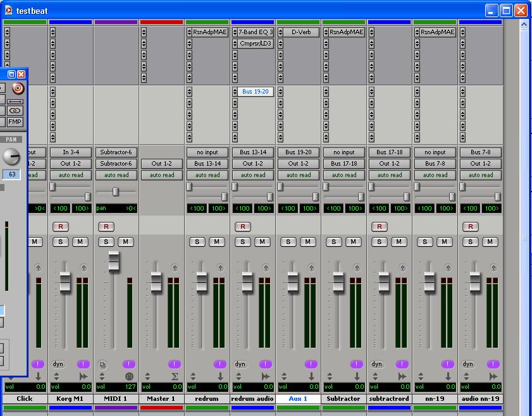Click the pan value field showing 63
This screenshot has width=532, height=416.
click(12, 174)
